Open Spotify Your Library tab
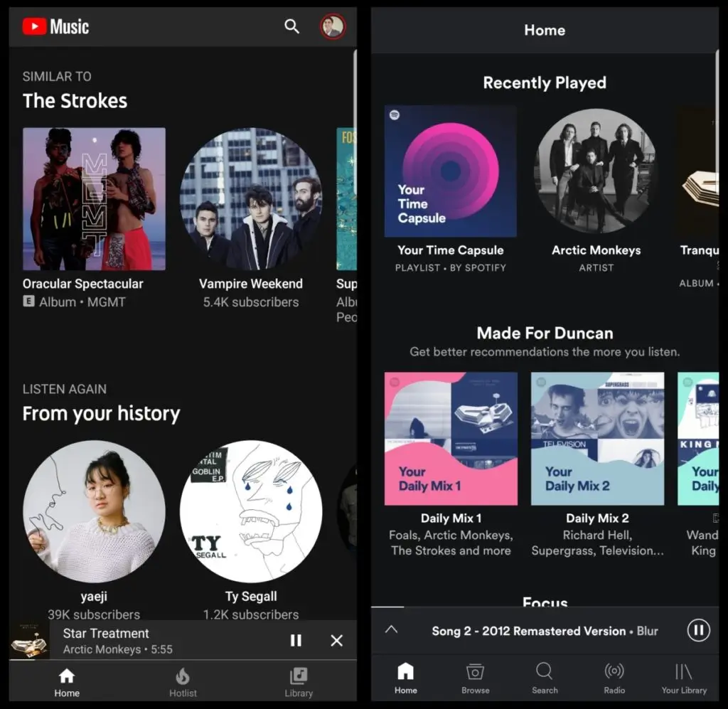 (x=684, y=678)
